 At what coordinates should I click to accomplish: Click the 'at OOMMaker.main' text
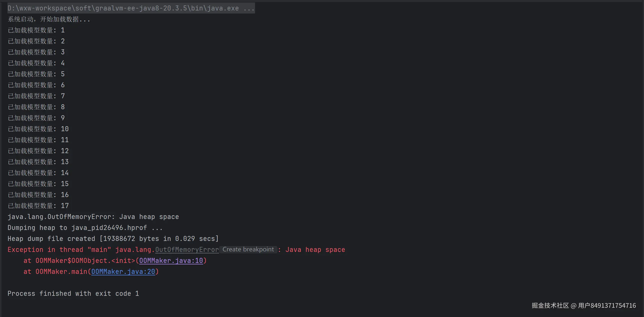click(x=55, y=272)
